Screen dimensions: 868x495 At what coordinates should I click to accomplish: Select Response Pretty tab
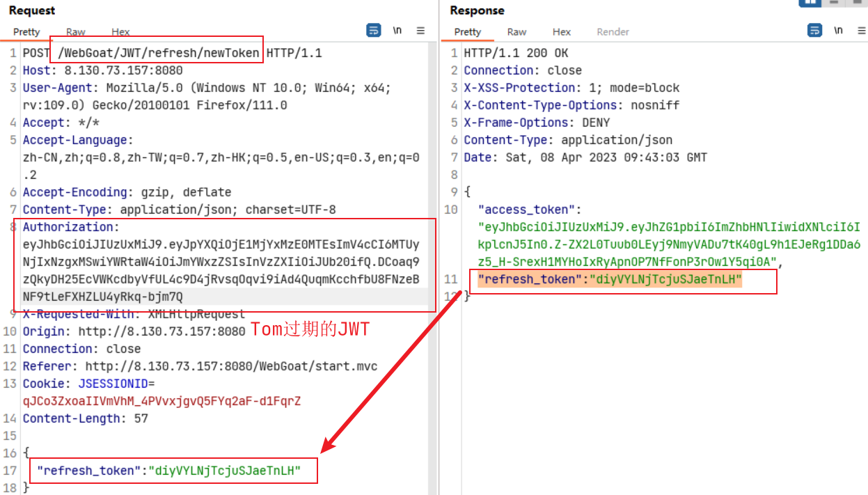(x=468, y=32)
